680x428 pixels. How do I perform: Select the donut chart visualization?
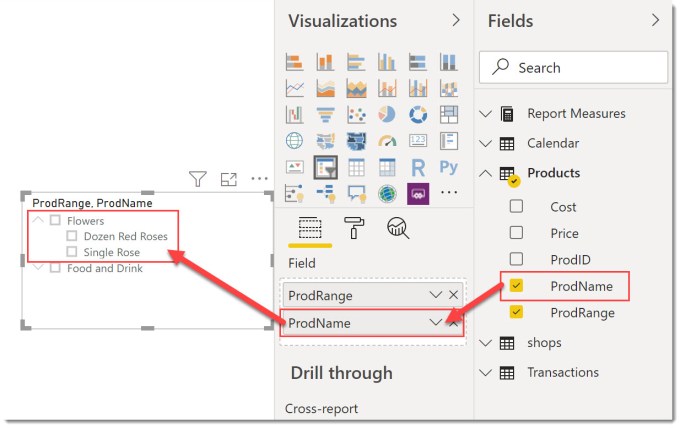pyautogui.click(x=418, y=115)
